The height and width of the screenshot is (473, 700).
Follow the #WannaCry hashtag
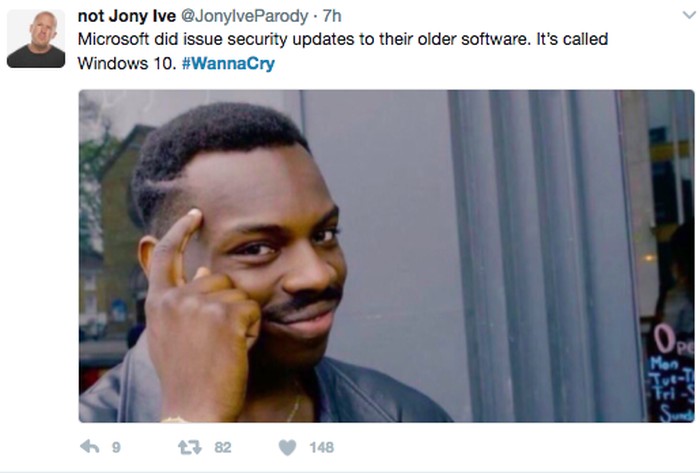pyautogui.click(x=228, y=63)
